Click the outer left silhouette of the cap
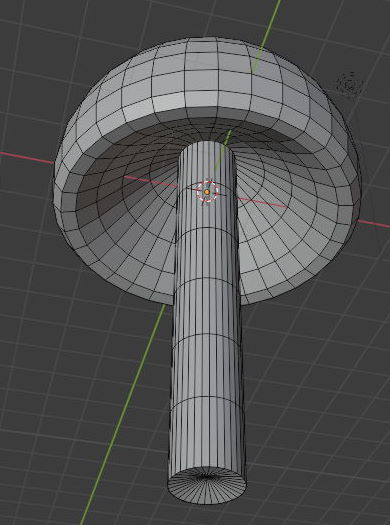This screenshot has width=390, height=525. pos(56,188)
